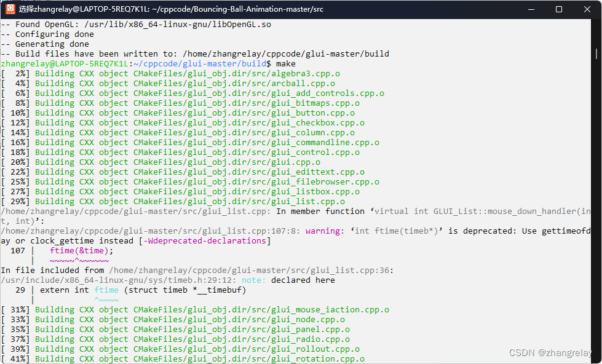Click the glui_radio.cpp.o build line

pyautogui.click(x=175, y=339)
